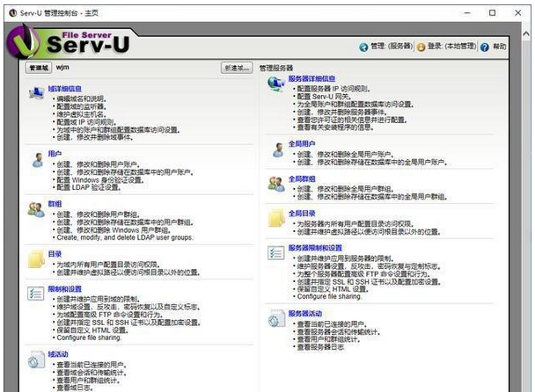Click the 管理域 button
The image size is (535, 392).
tap(39, 67)
